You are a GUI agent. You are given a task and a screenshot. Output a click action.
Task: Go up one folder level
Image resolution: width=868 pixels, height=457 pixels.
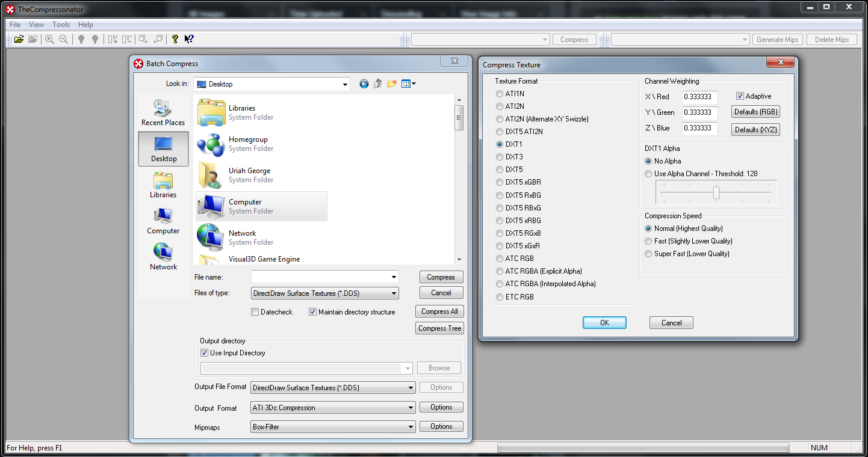coord(378,84)
